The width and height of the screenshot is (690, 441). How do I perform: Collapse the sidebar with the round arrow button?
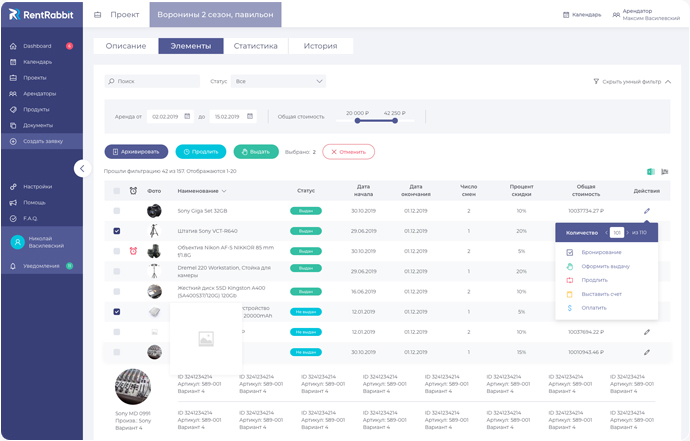click(82, 168)
